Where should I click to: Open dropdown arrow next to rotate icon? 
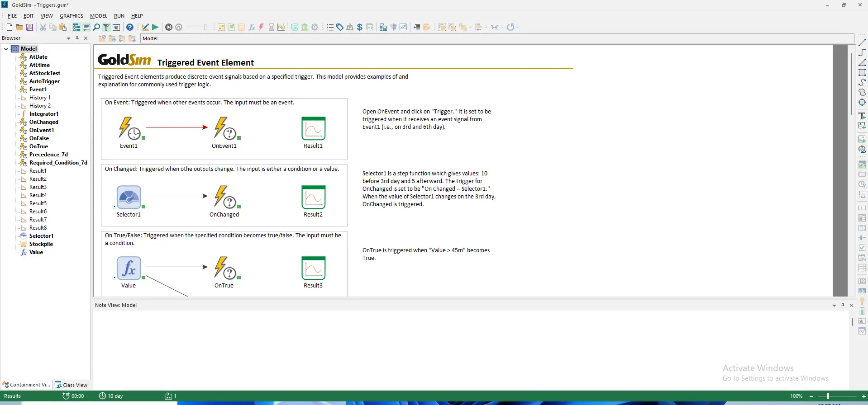coord(518,27)
